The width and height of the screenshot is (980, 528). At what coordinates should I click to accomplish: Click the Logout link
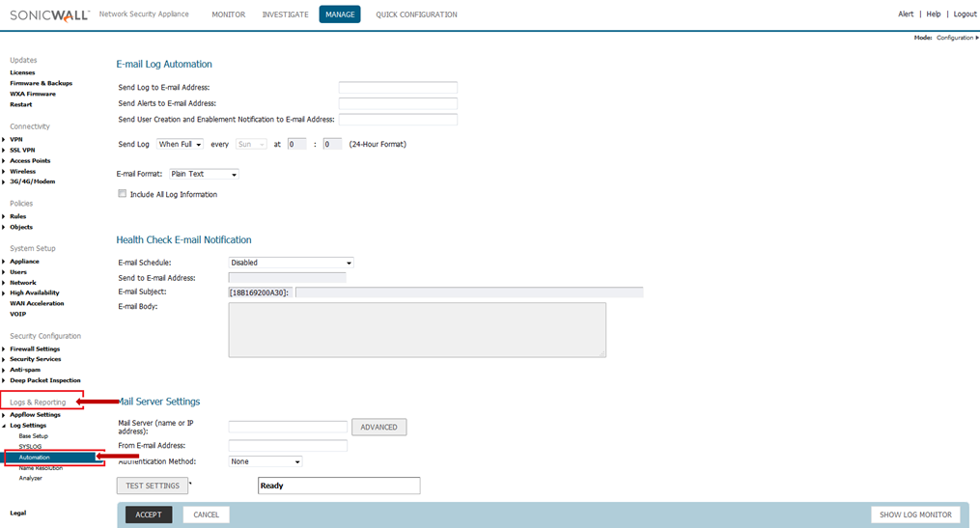965,14
